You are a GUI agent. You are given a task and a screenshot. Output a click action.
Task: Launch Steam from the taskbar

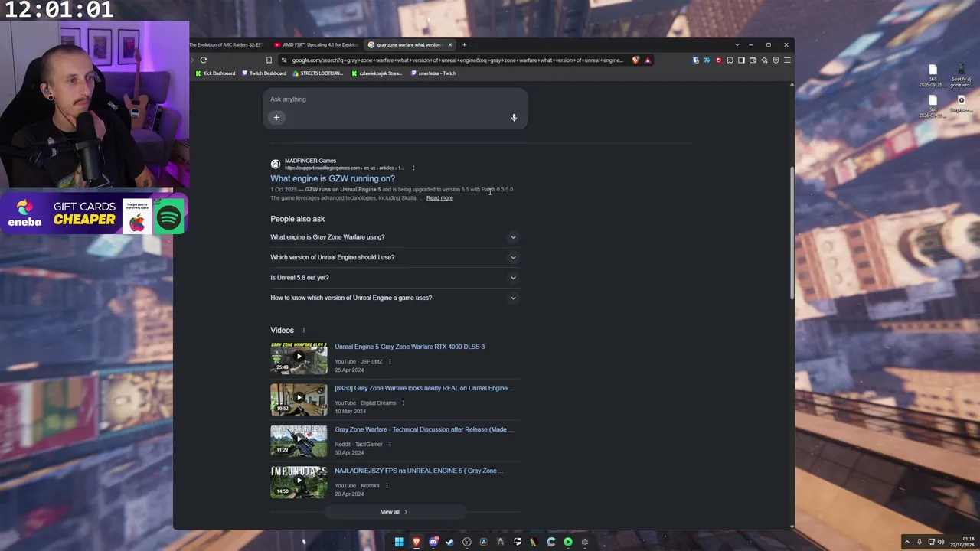click(449, 542)
